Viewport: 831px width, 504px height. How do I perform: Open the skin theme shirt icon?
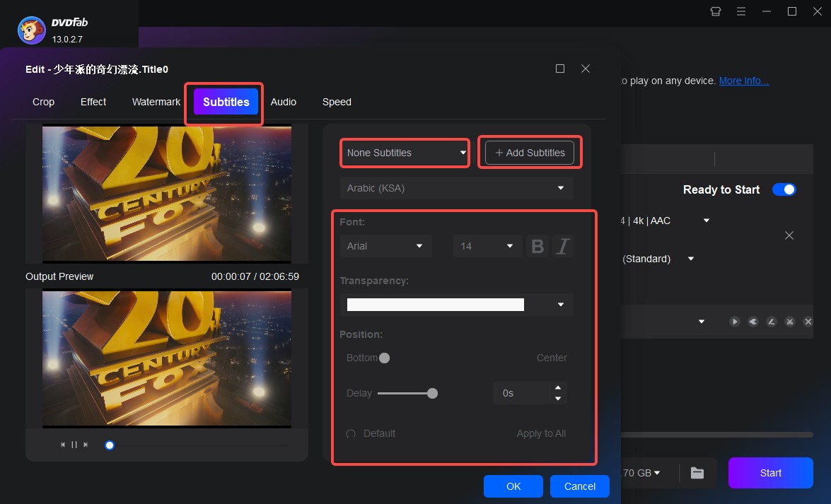[716, 11]
